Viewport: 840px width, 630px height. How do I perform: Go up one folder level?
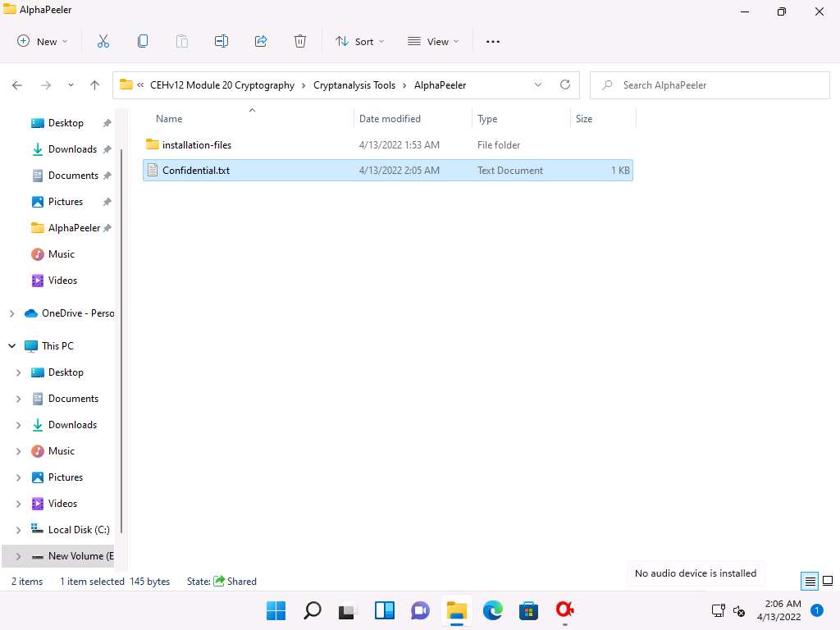[x=95, y=84]
